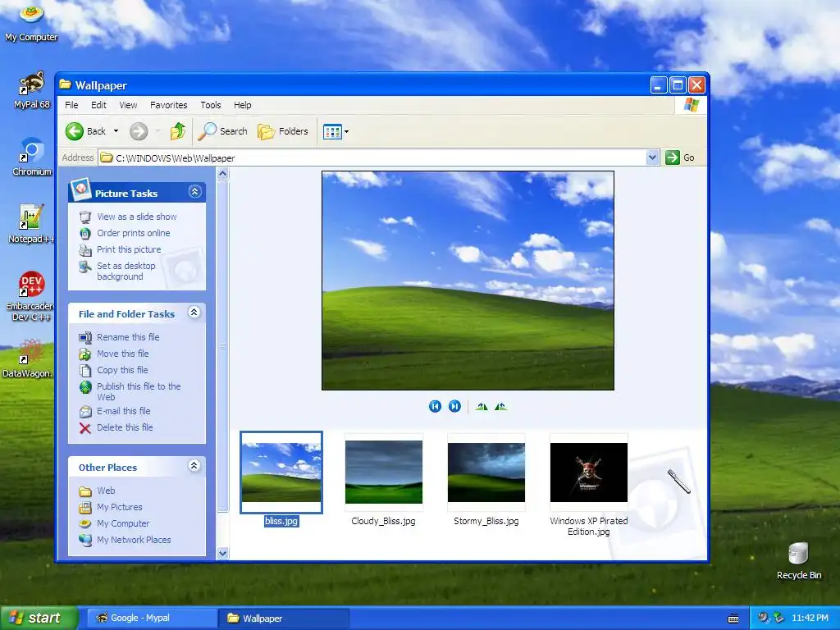Click View as a slide show
This screenshot has height=630, width=840.
[x=137, y=217]
